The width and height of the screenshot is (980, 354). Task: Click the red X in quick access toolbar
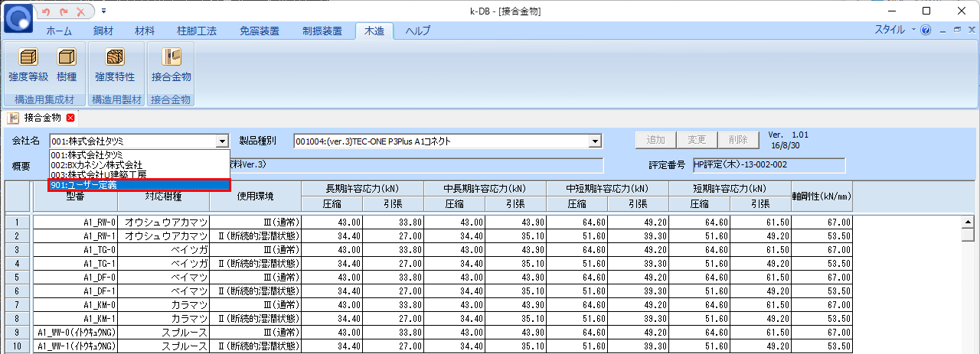coord(80,11)
